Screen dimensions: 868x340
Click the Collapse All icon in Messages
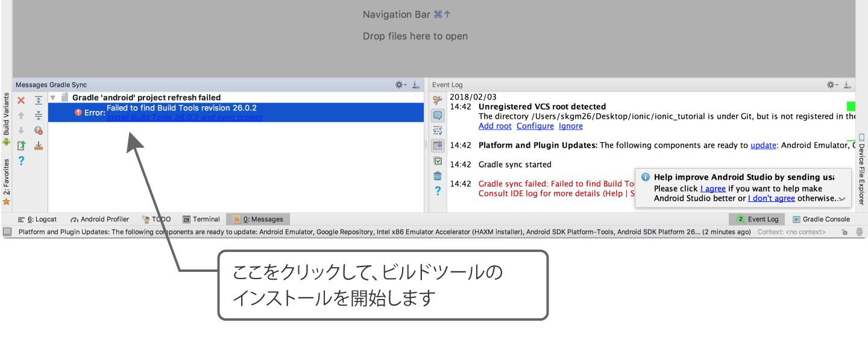coord(39,116)
